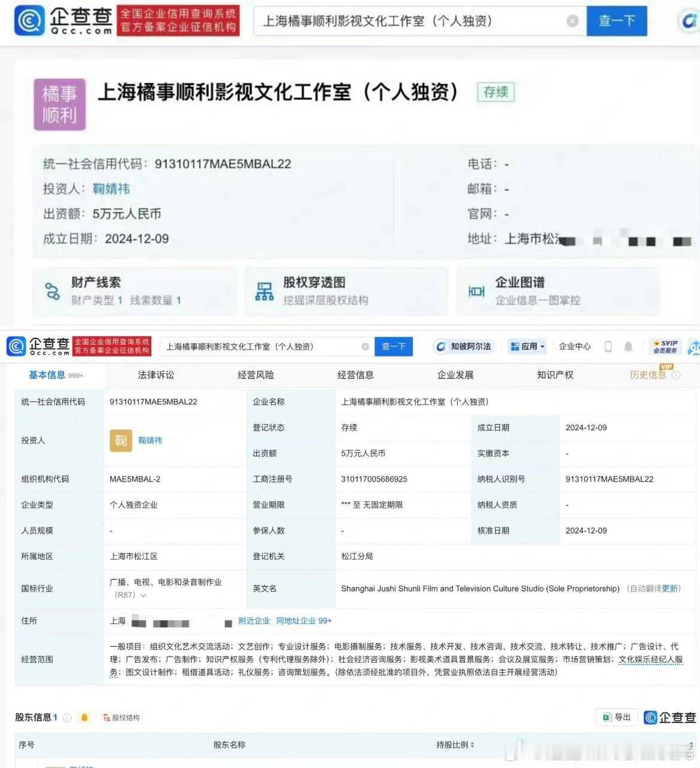
Task: Click the 松江分局 registration authority value
Action: [357, 556]
